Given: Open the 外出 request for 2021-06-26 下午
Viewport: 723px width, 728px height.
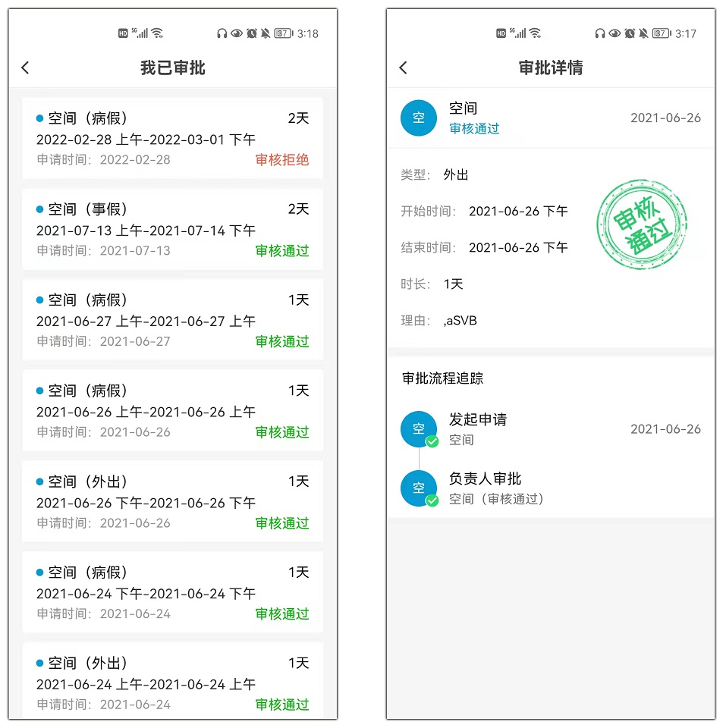Looking at the screenshot, I should 172,502.
